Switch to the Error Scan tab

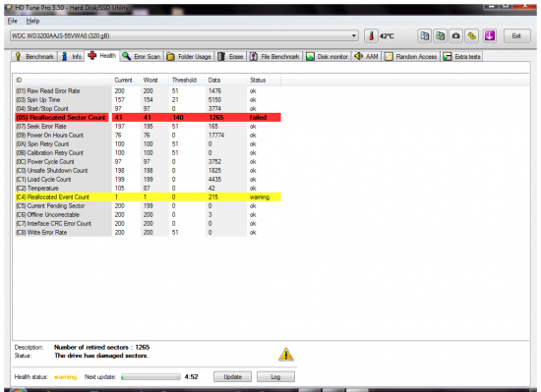tap(142, 57)
